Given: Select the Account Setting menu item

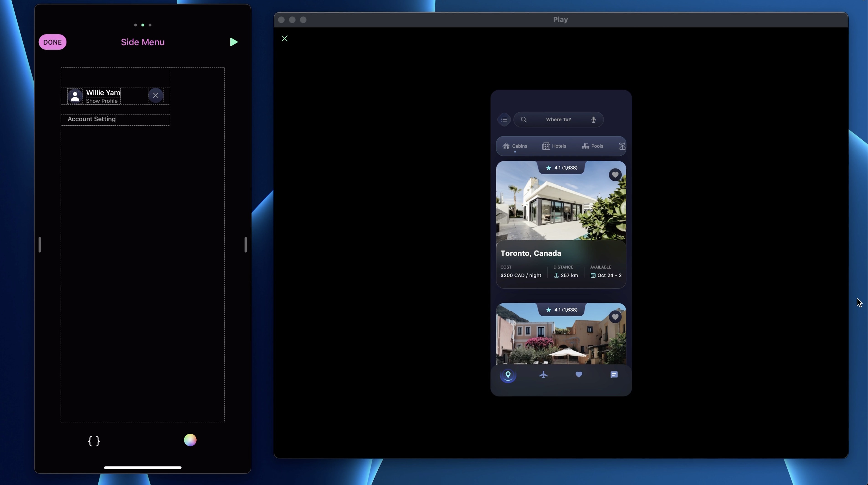Looking at the screenshot, I should [92, 119].
